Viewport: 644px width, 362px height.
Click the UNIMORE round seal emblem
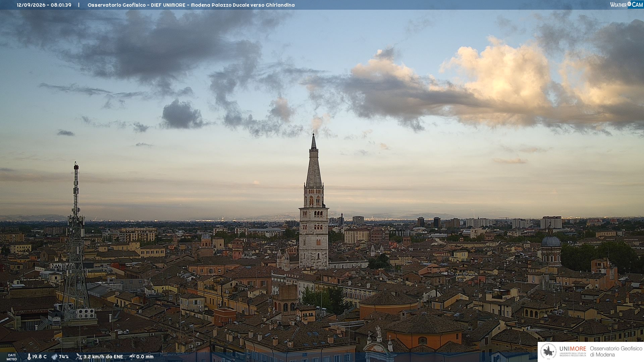coord(548,352)
